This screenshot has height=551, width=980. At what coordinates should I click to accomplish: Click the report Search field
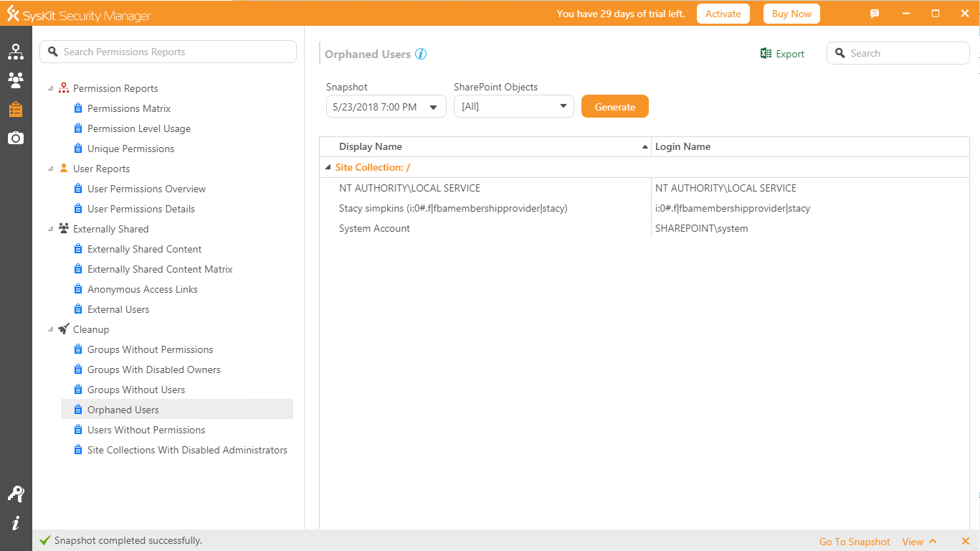(x=898, y=53)
